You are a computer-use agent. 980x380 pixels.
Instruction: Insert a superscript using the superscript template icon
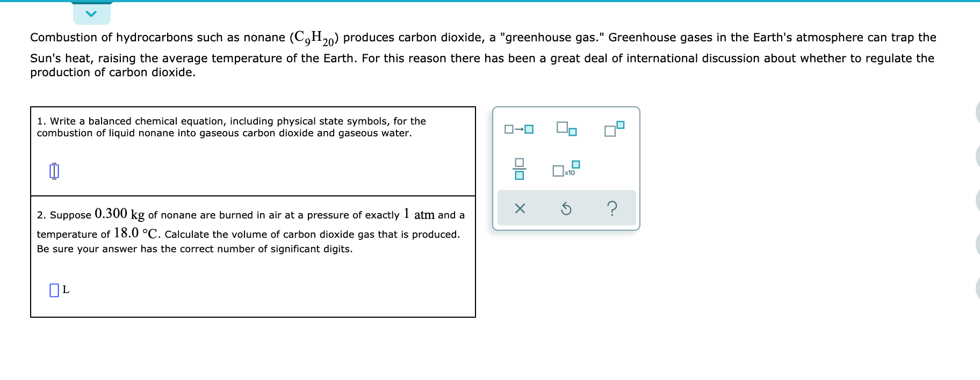[613, 129]
